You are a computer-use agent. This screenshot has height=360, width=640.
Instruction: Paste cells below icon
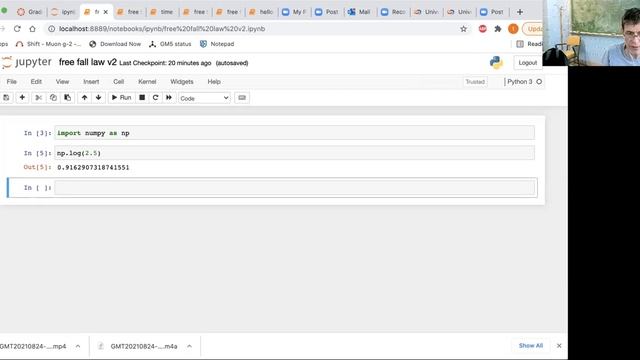[x=68, y=98]
